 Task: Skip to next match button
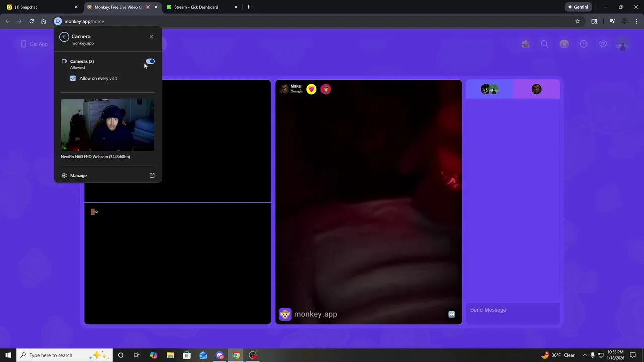click(452, 314)
